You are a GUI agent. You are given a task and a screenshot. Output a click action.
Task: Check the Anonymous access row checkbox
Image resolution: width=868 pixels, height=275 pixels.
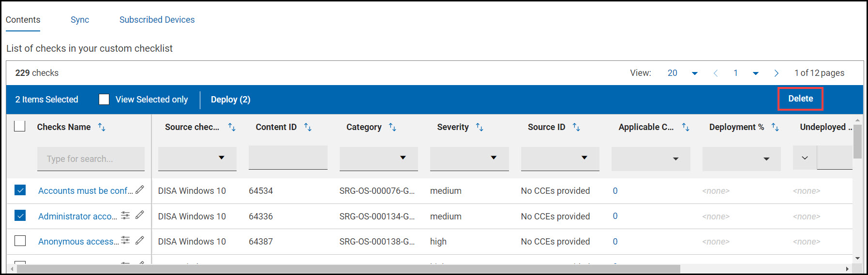pos(20,241)
